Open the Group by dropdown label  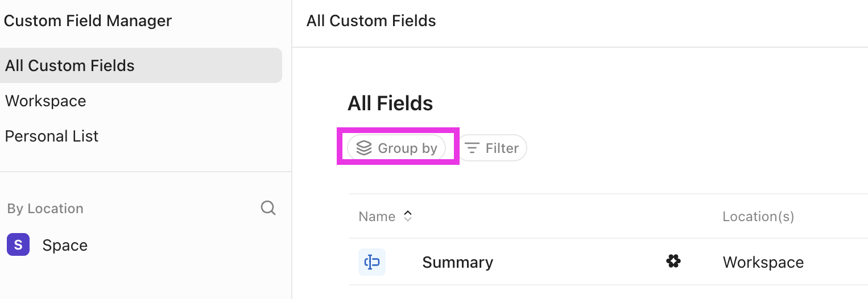click(x=407, y=148)
